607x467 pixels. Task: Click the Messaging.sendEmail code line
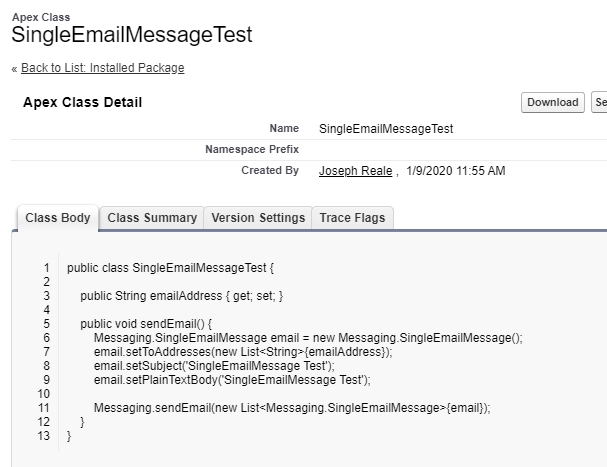coord(292,408)
